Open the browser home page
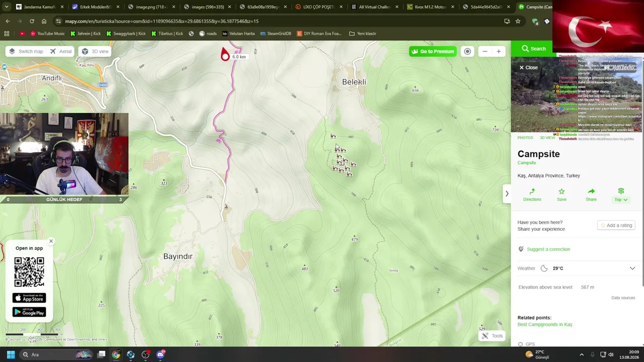This screenshot has height=362, width=644. tap(44, 21)
